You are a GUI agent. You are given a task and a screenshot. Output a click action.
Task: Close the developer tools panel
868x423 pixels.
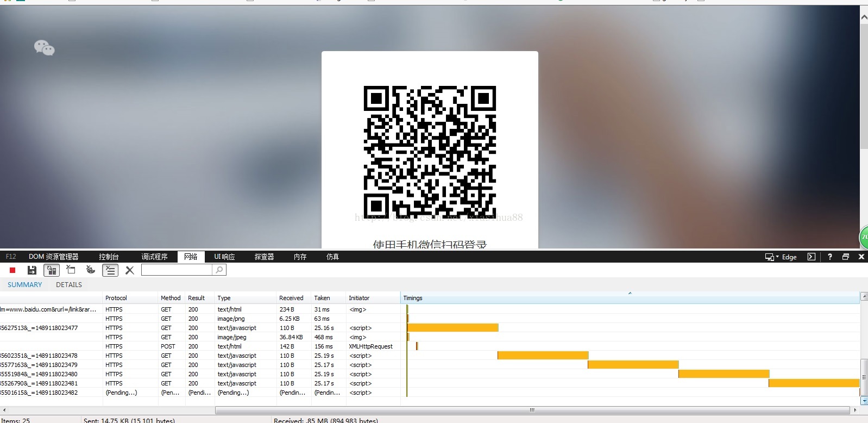[861, 257]
